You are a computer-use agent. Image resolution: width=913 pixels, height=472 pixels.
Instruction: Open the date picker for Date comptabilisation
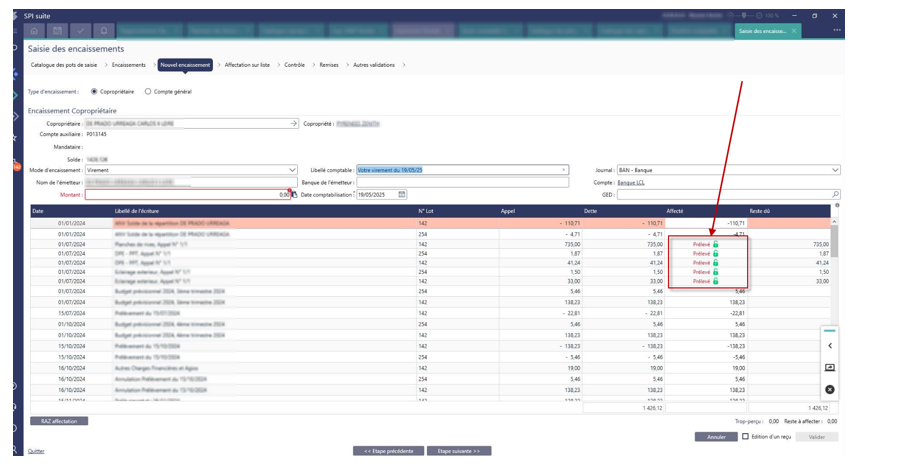(402, 194)
